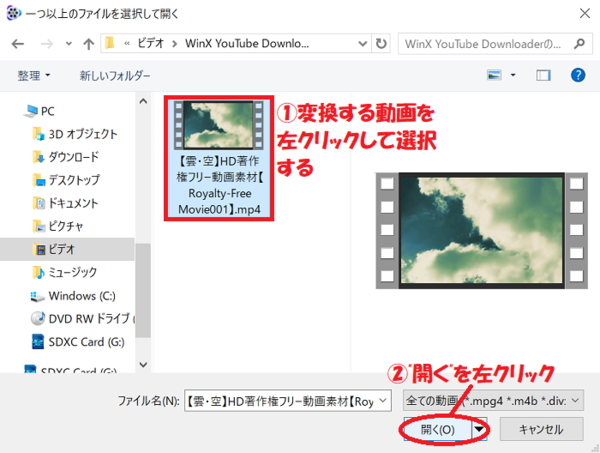Refresh the folder view
600x453 pixels.
click(x=381, y=44)
